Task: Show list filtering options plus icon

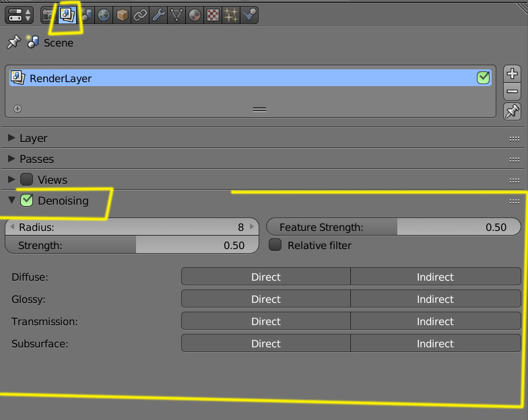Action: click(18, 109)
